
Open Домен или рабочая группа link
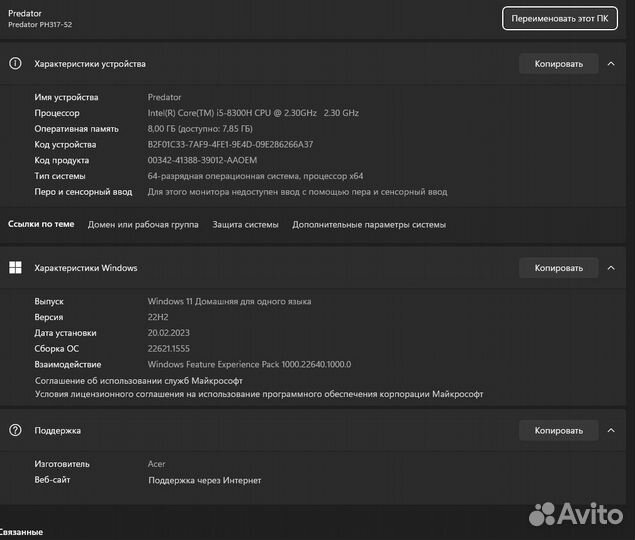point(143,224)
